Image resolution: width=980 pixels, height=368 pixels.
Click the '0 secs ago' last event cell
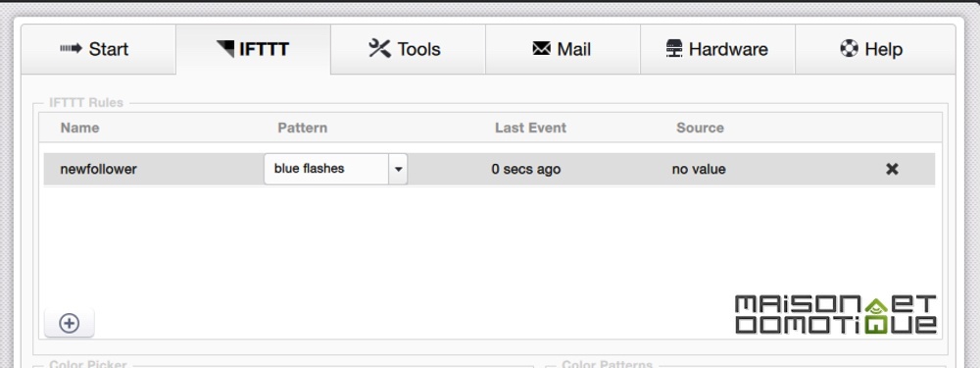point(526,169)
